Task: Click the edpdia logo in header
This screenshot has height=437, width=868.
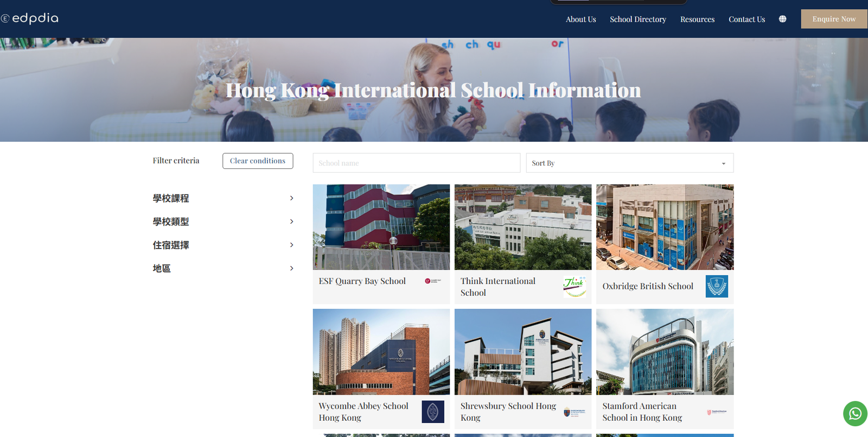Action: click(x=30, y=18)
